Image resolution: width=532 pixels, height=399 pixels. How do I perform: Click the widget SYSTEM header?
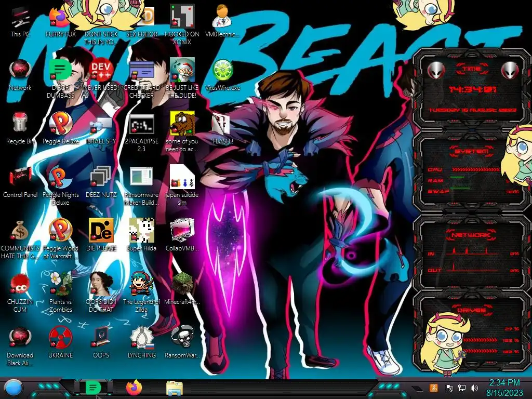[471, 151]
